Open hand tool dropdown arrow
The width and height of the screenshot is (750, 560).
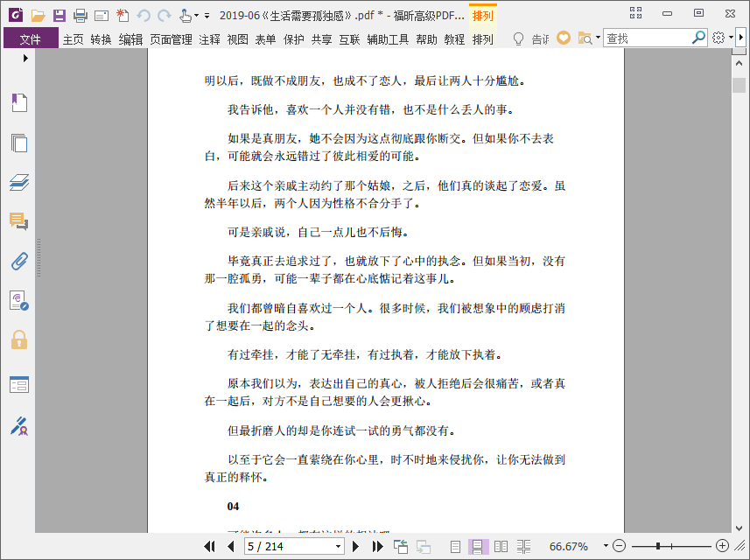(197, 16)
